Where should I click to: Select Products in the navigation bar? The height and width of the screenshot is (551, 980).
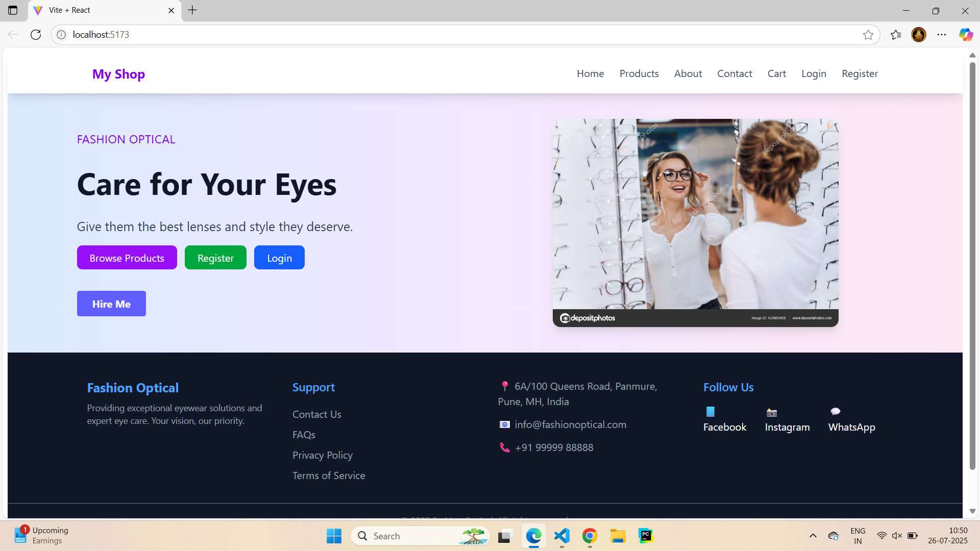(x=639, y=73)
